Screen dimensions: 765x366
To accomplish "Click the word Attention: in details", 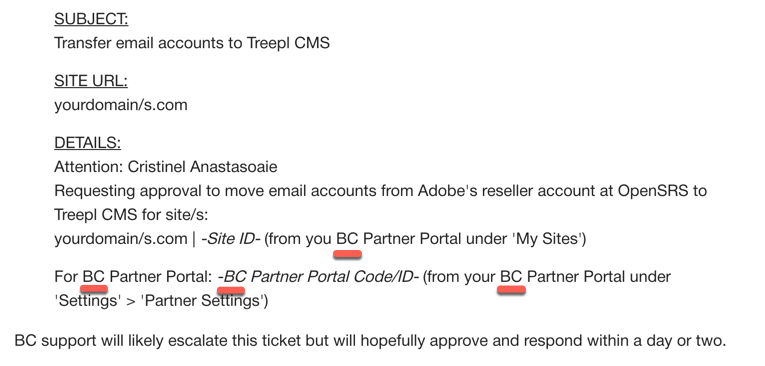I will point(89,167).
